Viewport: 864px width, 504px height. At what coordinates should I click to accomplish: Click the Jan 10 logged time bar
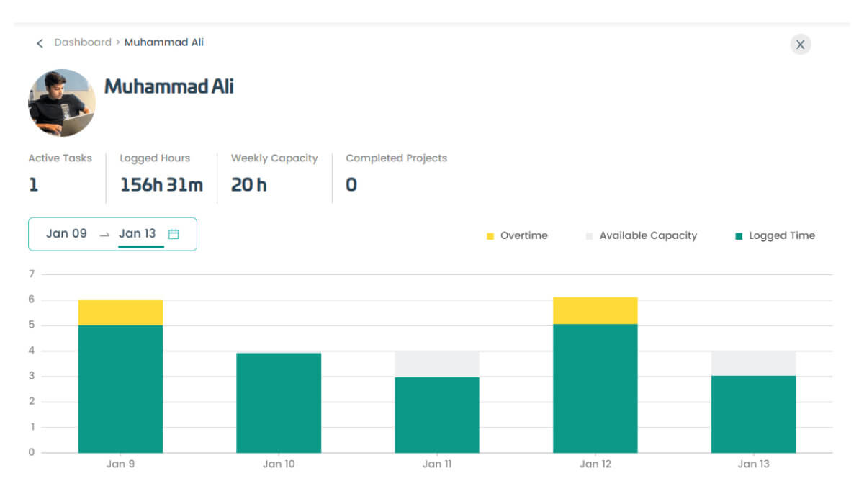279,402
